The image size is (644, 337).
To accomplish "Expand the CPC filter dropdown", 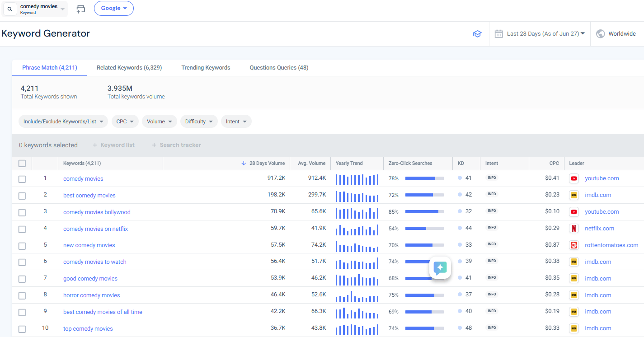I will pos(125,122).
